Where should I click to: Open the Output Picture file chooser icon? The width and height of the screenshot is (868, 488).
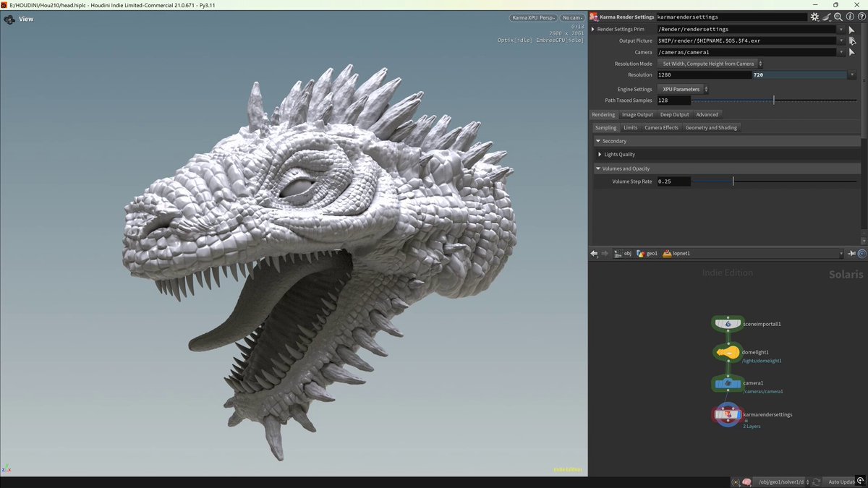pos(852,40)
